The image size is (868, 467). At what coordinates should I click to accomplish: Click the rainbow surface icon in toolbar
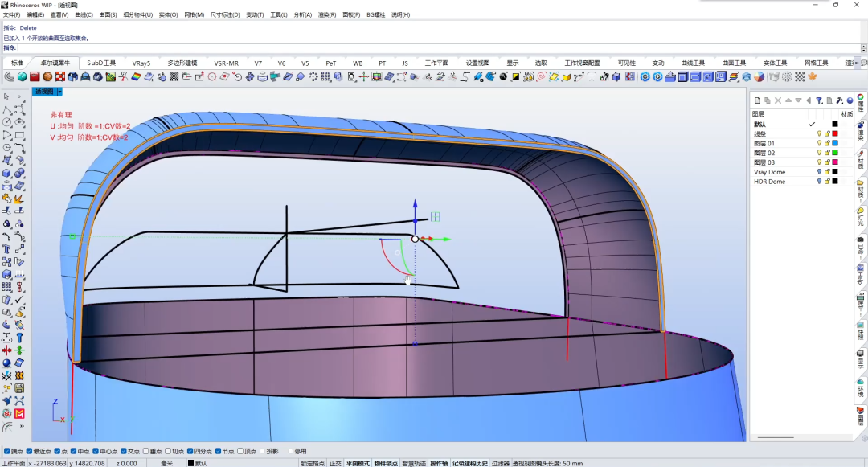pos(136,77)
